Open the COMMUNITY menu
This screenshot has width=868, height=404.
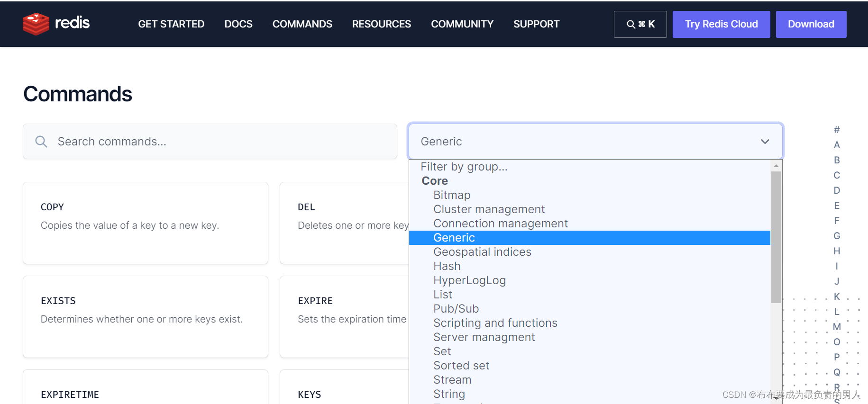pyautogui.click(x=462, y=24)
